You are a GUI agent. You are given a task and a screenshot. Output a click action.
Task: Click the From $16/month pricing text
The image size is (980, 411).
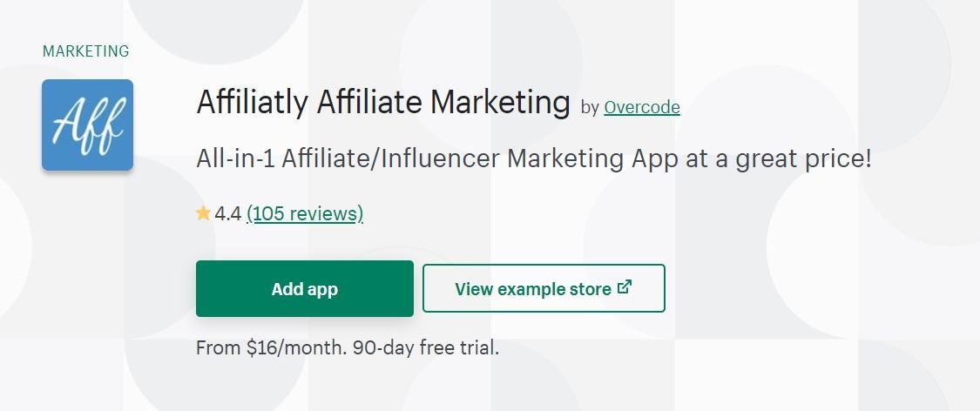pyautogui.click(x=271, y=348)
